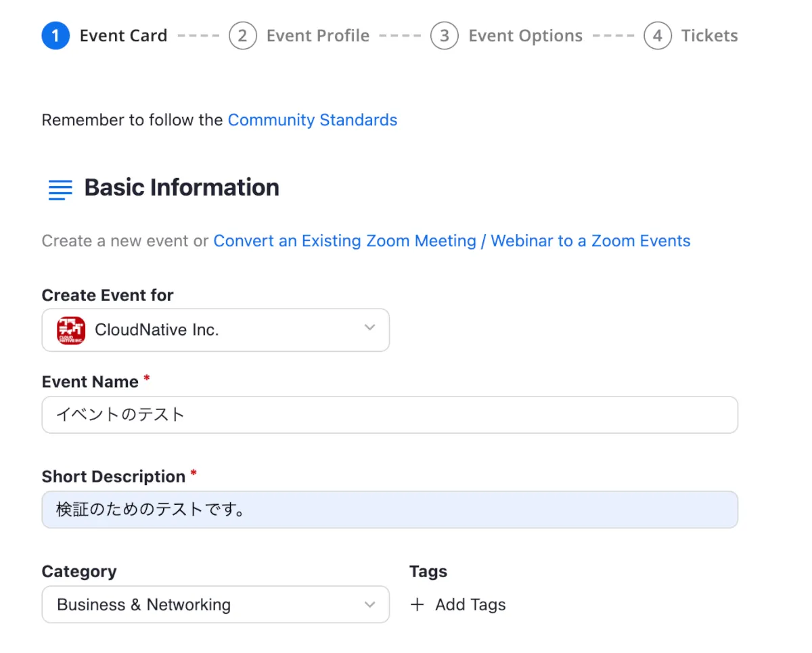Open the Category dropdown chevron

369,604
